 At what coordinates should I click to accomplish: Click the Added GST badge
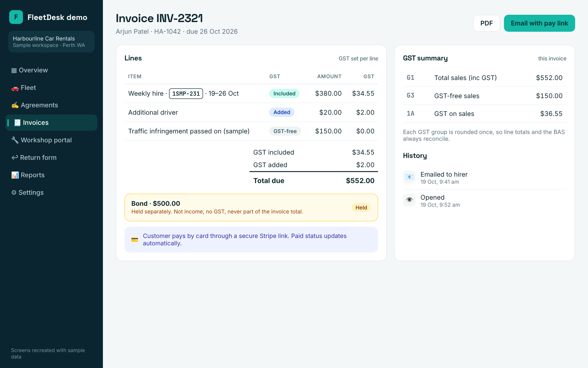282,112
